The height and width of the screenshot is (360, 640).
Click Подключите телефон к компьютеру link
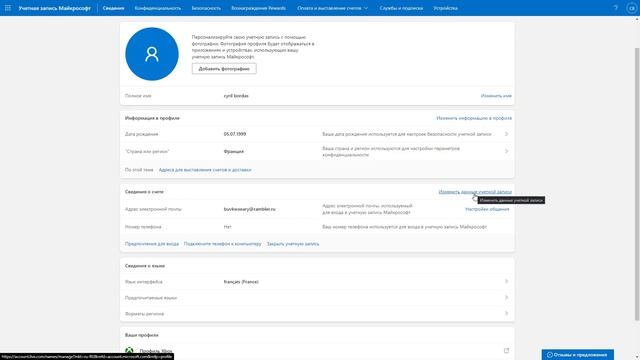[x=222, y=244]
